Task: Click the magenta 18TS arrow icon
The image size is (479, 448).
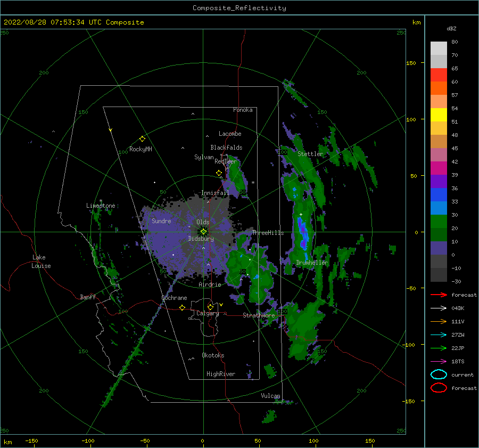Action: tap(439, 362)
